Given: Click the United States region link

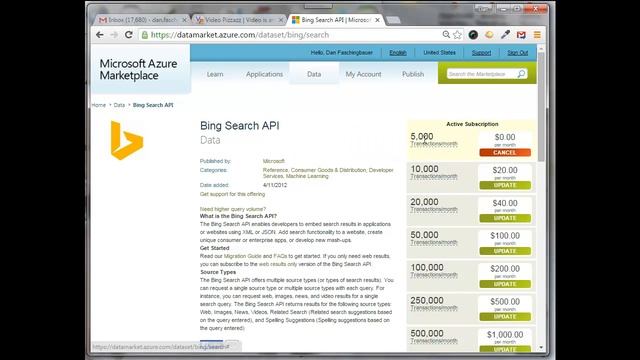Looking at the screenshot, I should [439, 53].
